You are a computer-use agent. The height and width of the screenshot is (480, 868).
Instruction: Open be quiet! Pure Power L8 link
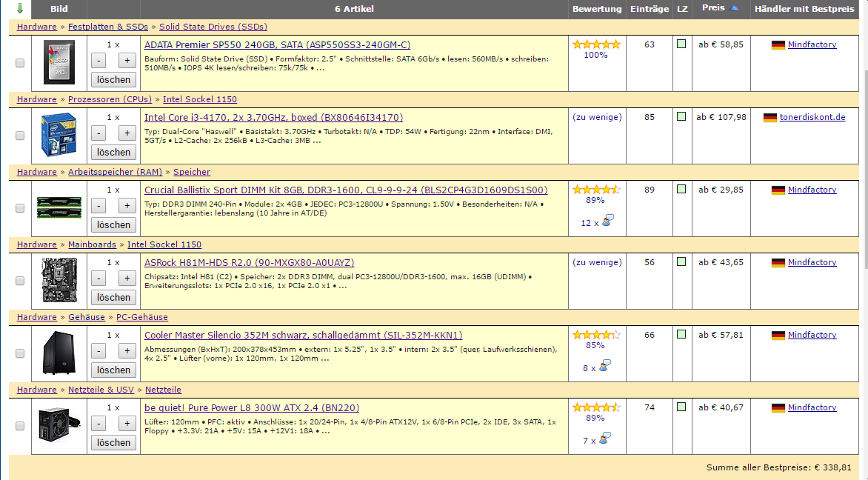[252, 407]
